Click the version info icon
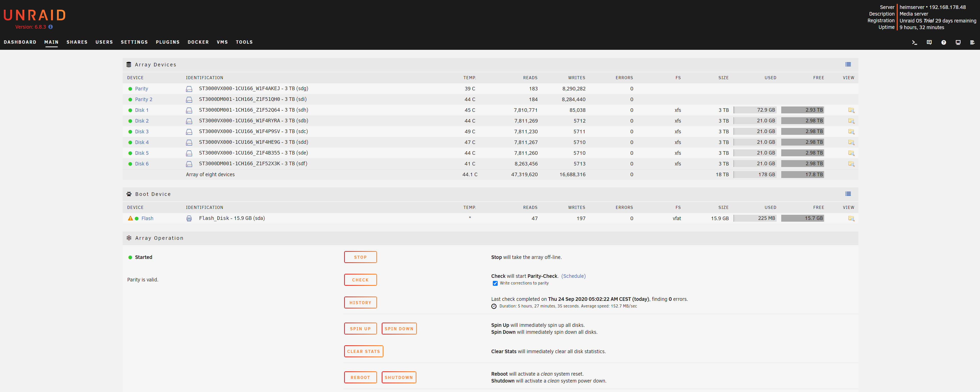Image resolution: width=980 pixels, height=392 pixels. click(x=51, y=27)
